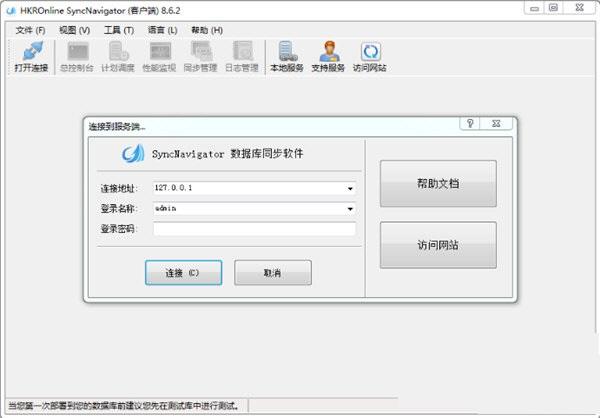Open the 帮助 (H) menu
Screen dimensions: 600x418
pos(207,30)
